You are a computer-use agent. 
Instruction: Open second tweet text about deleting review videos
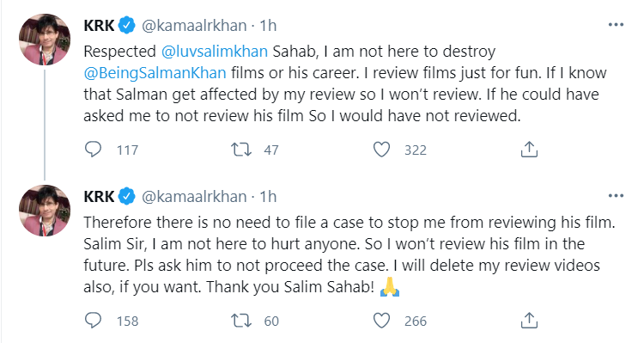(x=349, y=254)
